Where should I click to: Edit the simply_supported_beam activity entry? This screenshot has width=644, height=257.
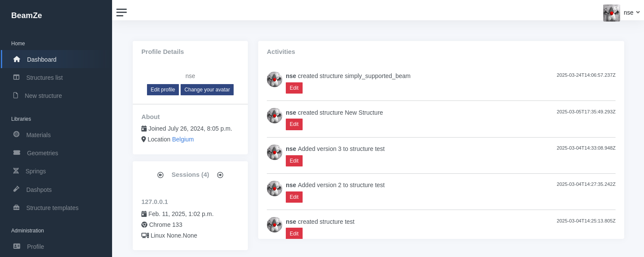[x=294, y=88]
